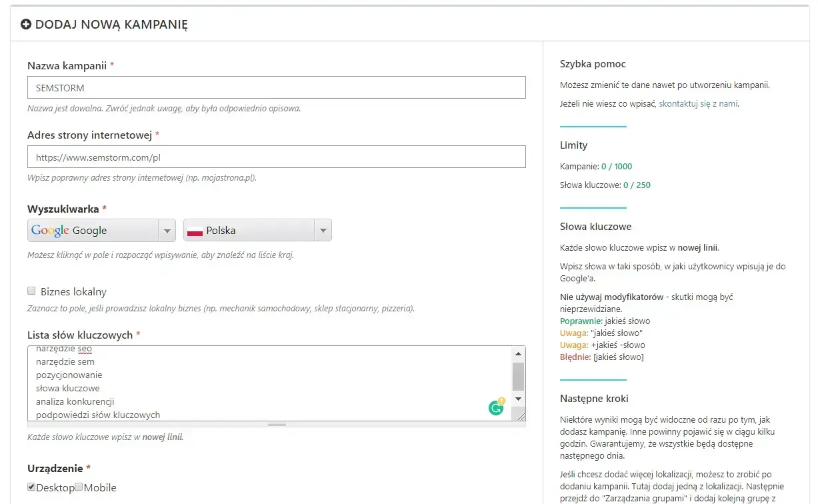Check the Mobile device checkbox
The width and height of the screenshot is (818, 504).
[79, 487]
